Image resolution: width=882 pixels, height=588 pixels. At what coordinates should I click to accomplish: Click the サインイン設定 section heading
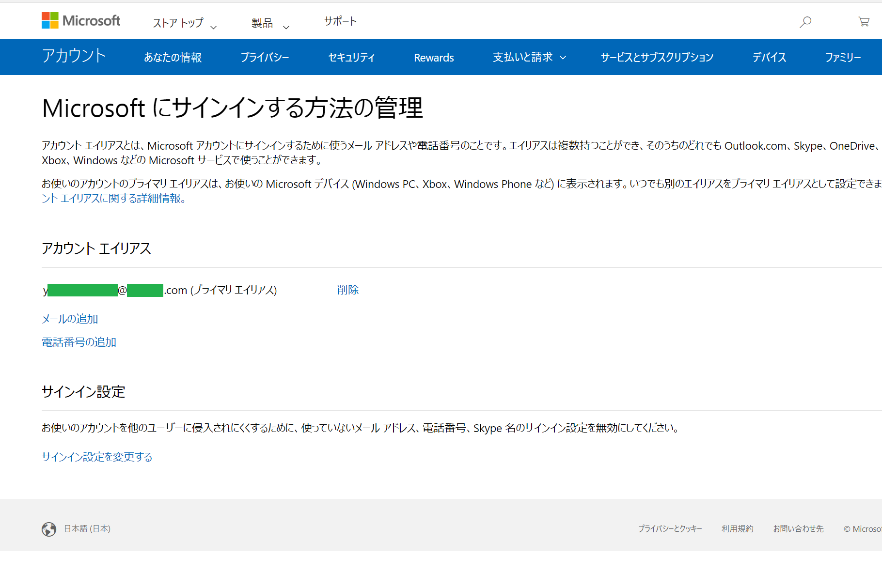click(x=83, y=391)
